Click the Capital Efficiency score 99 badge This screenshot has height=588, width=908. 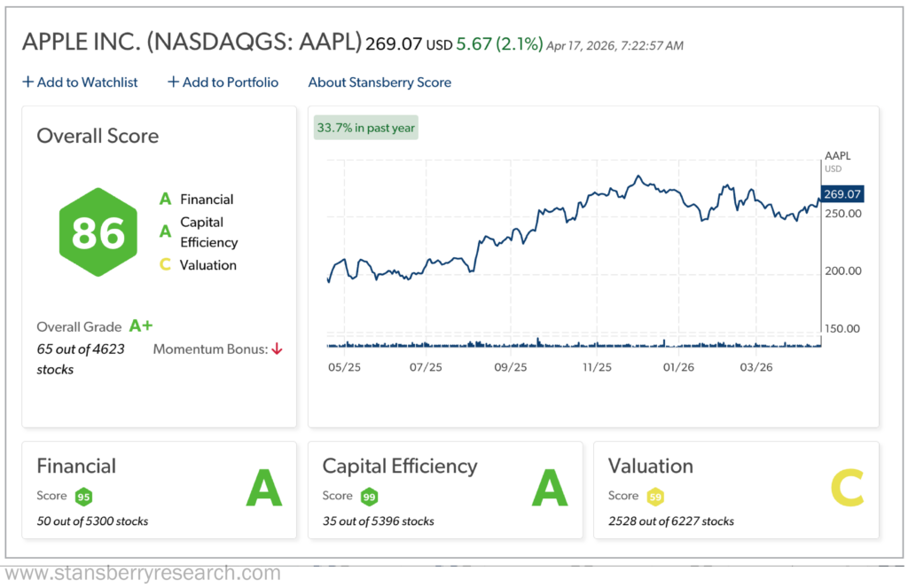click(369, 496)
